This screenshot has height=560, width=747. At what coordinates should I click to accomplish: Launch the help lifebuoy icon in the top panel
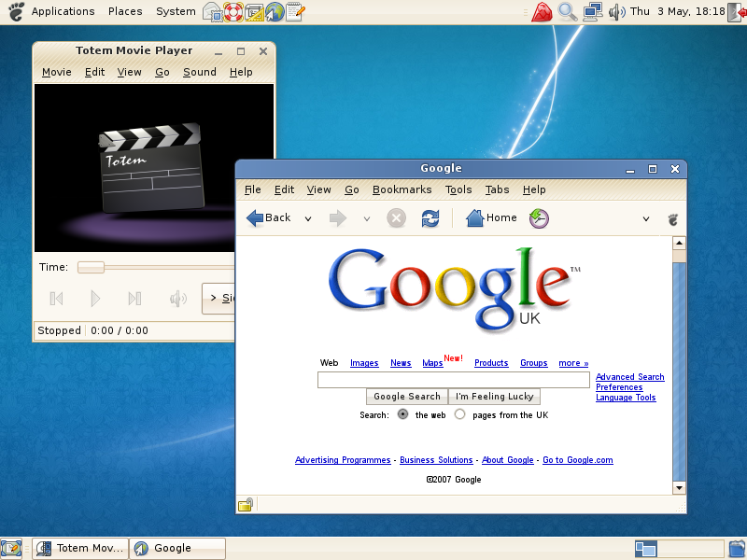[233, 12]
